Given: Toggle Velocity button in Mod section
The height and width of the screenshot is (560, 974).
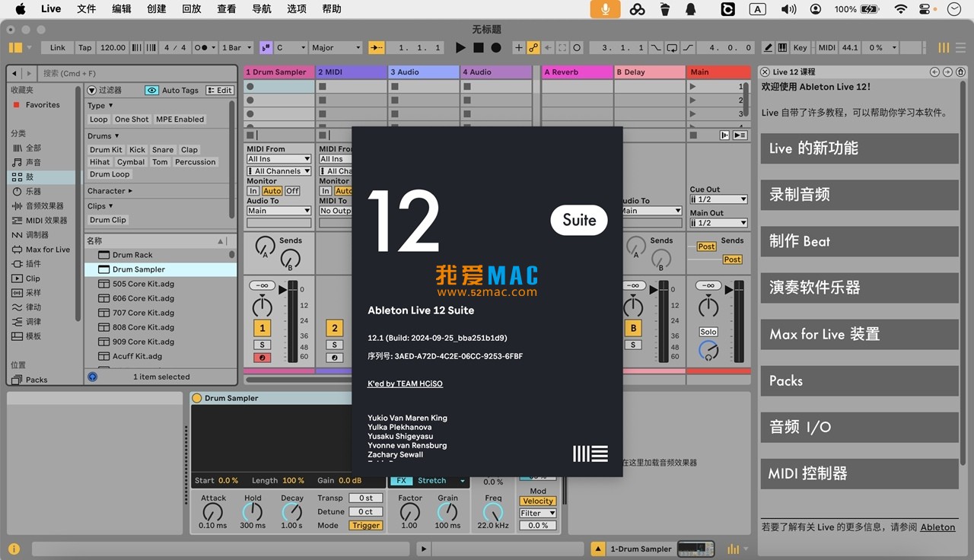Looking at the screenshot, I should click(538, 501).
